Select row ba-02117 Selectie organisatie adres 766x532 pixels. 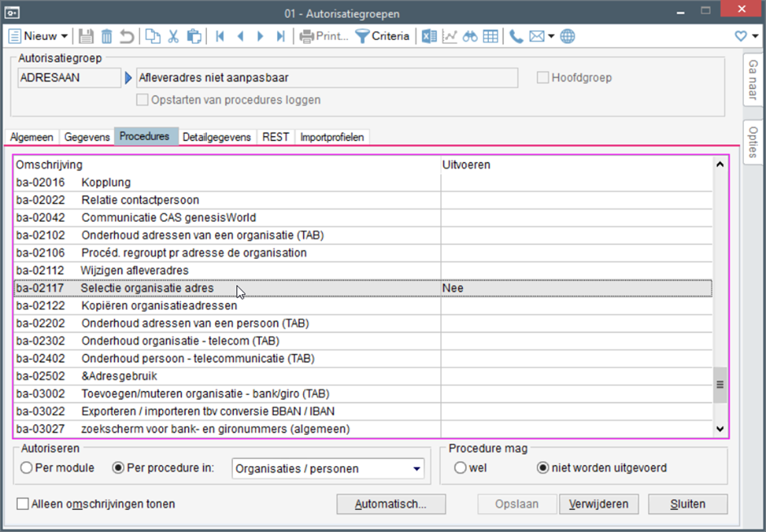pyautogui.click(x=363, y=288)
